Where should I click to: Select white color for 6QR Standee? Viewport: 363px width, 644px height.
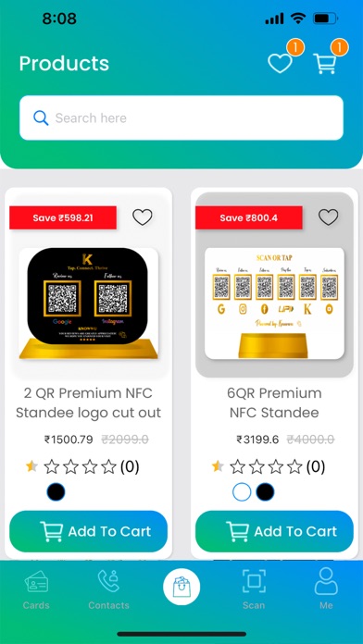click(242, 491)
